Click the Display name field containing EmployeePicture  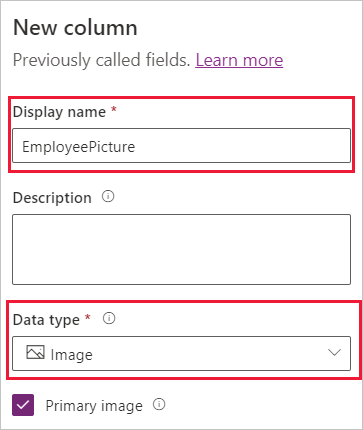click(x=182, y=146)
